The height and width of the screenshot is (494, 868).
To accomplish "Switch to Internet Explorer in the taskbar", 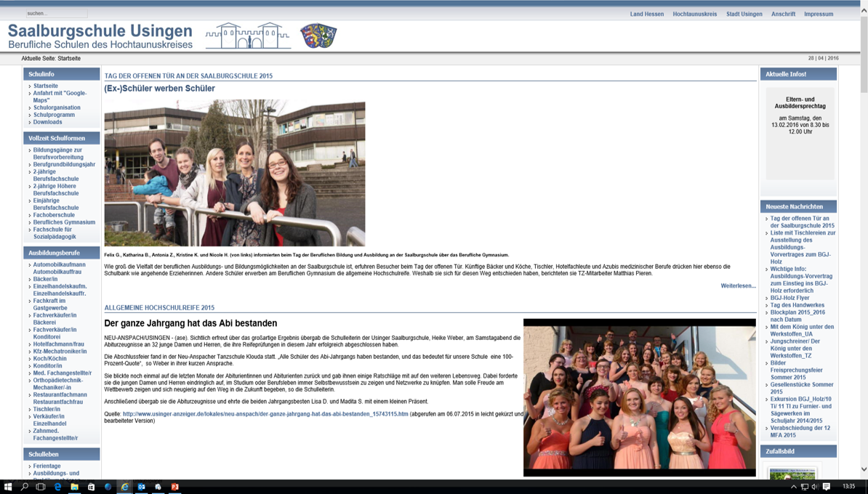I will 124,487.
